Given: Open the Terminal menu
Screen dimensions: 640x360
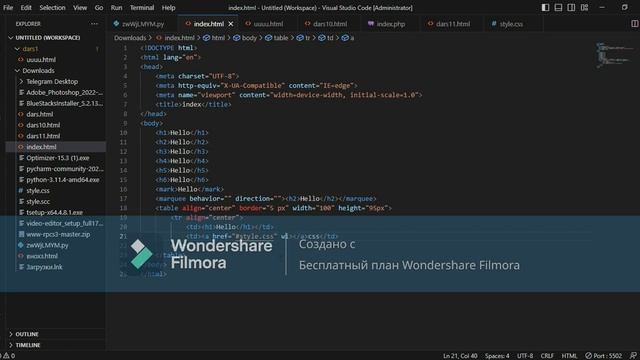Looking at the screenshot, I should coord(142,8).
